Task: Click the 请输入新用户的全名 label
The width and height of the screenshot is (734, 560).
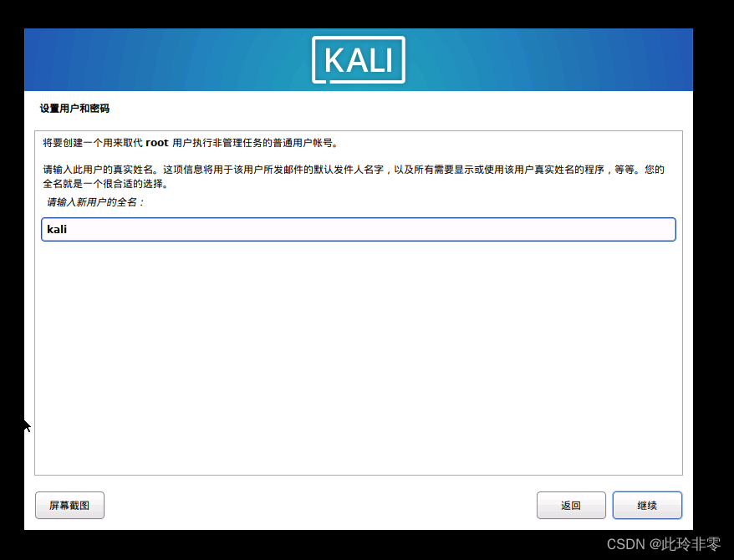Action: (x=95, y=202)
